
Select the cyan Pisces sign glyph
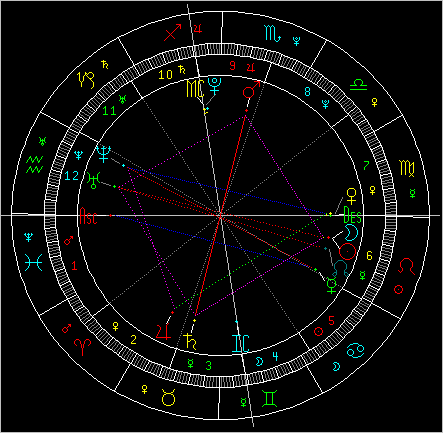[x=34, y=262]
